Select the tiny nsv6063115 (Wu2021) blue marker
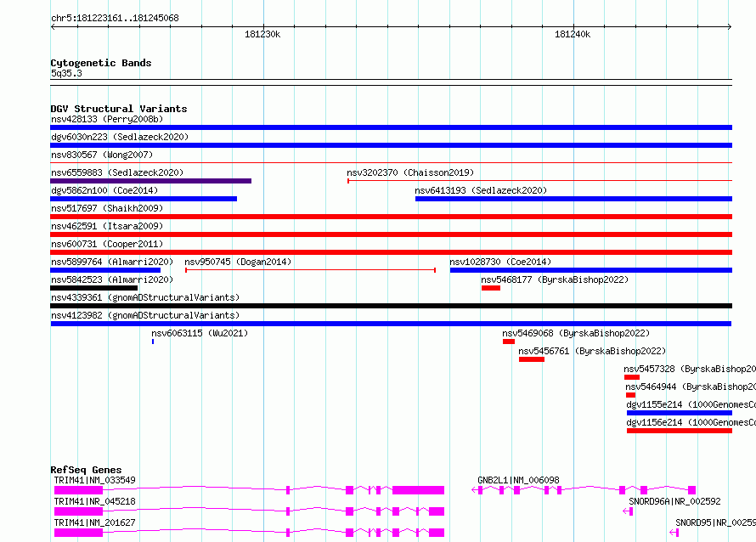Screen dimensions: 756x542 pyautogui.click(x=153, y=342)
